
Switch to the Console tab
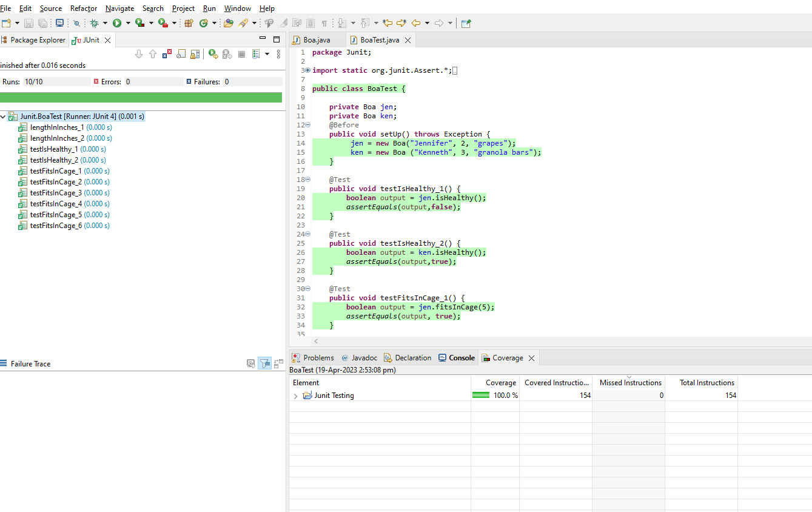pyautogui.click(x=457, y=358)
